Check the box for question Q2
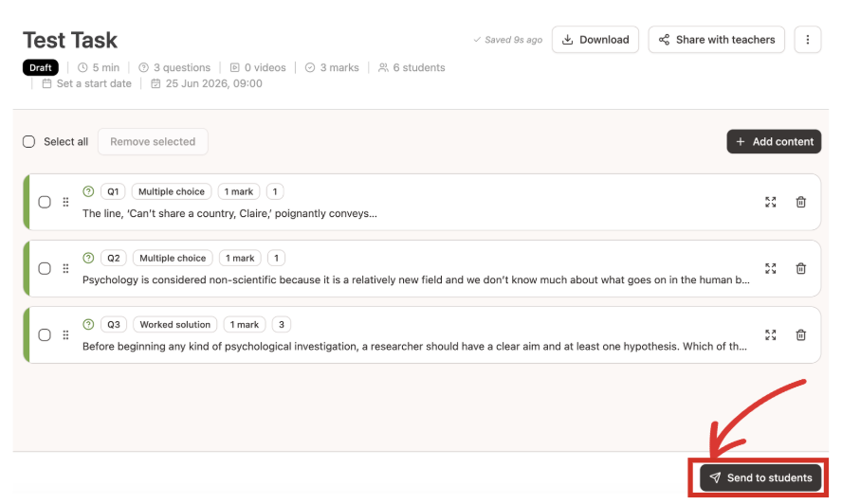Image resolution: width=842 pixels, height=504 pixels. tap(45, 269)
